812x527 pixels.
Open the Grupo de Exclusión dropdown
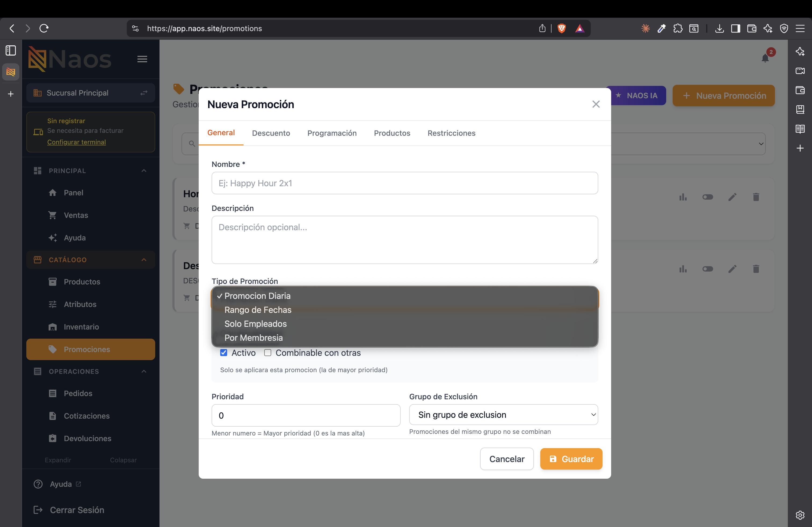(x=503, y=415)
